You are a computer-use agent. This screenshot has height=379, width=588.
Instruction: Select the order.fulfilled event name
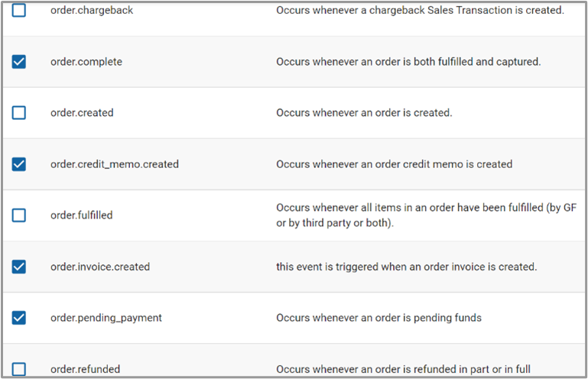coord(82,215)
